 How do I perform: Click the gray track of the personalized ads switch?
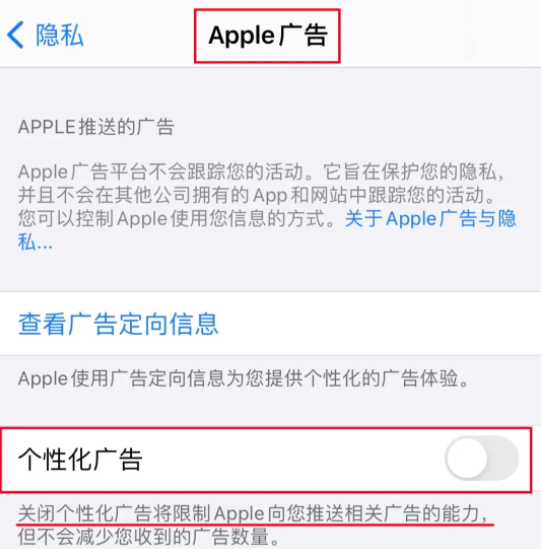click(x=504, y=458)
